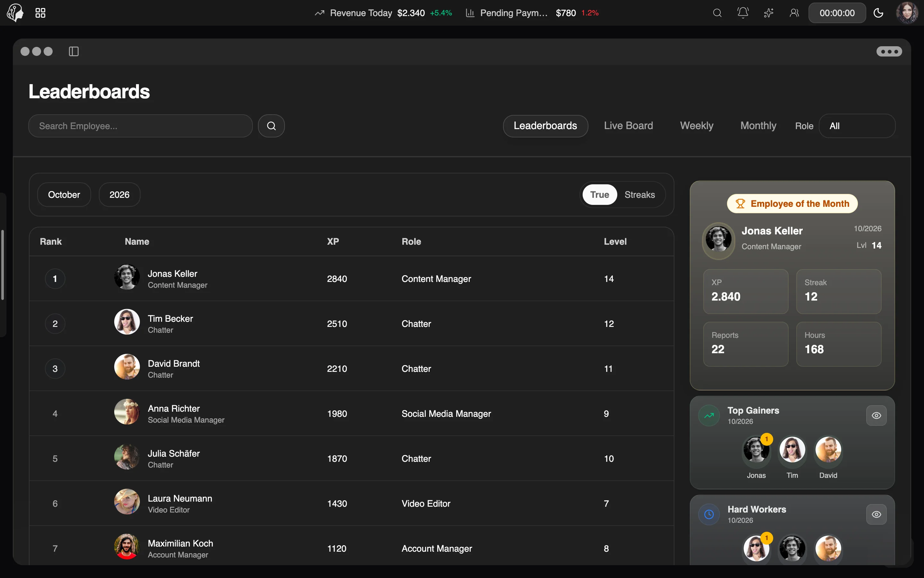Screen dimensions: 924x578
Task: Open the apps grid icon in top bar
Action: 40,13
